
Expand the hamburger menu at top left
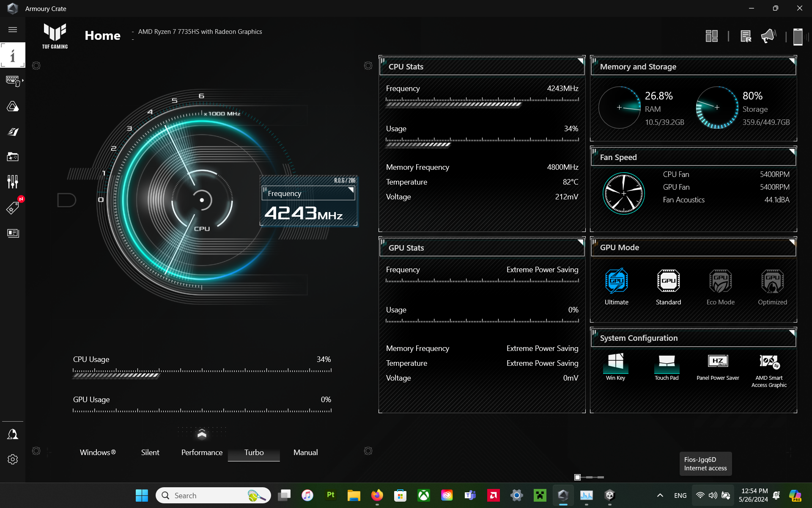pos(13,30)
